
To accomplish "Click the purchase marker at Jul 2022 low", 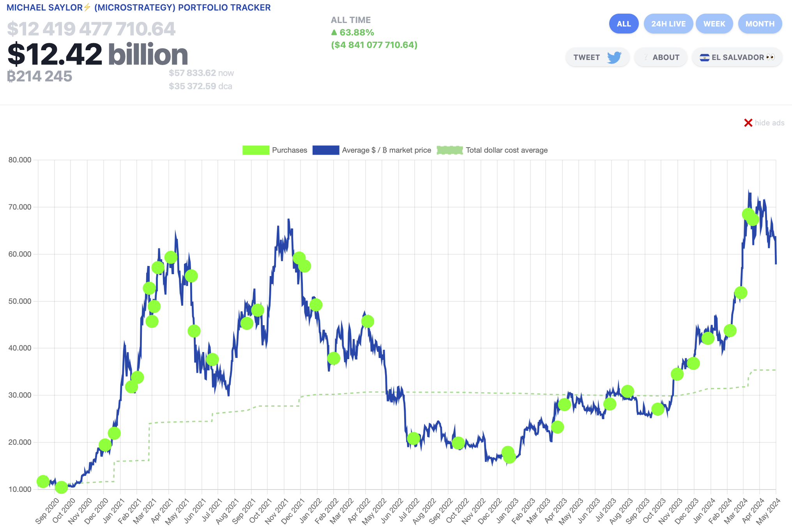I will [x=413, y=439].
